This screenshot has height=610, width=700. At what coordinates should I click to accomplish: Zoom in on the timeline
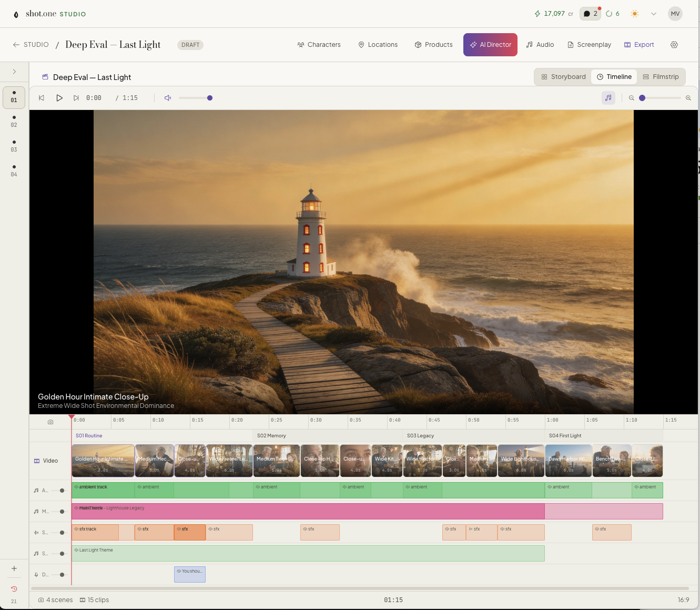pos(688,98)
